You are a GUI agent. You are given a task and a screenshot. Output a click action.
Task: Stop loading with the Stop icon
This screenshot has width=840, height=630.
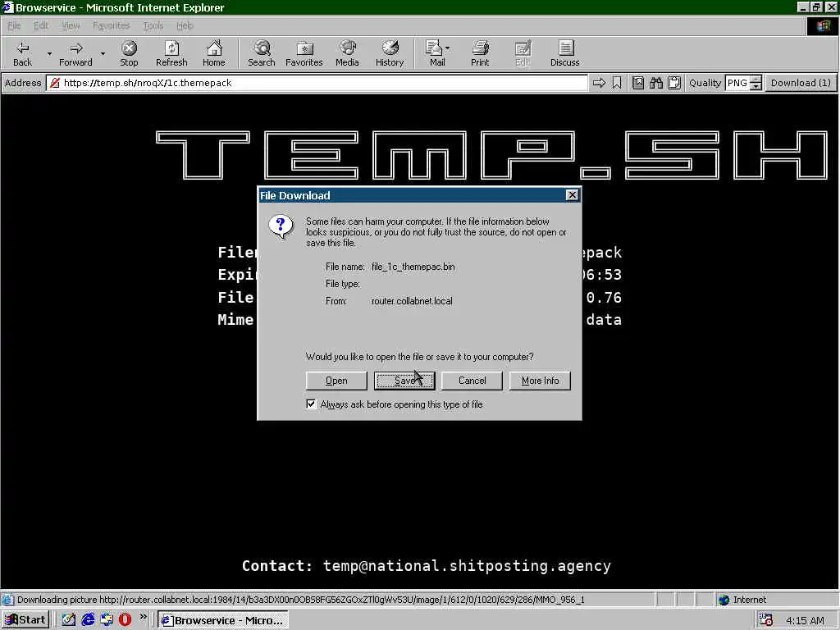tap(129, 48)
